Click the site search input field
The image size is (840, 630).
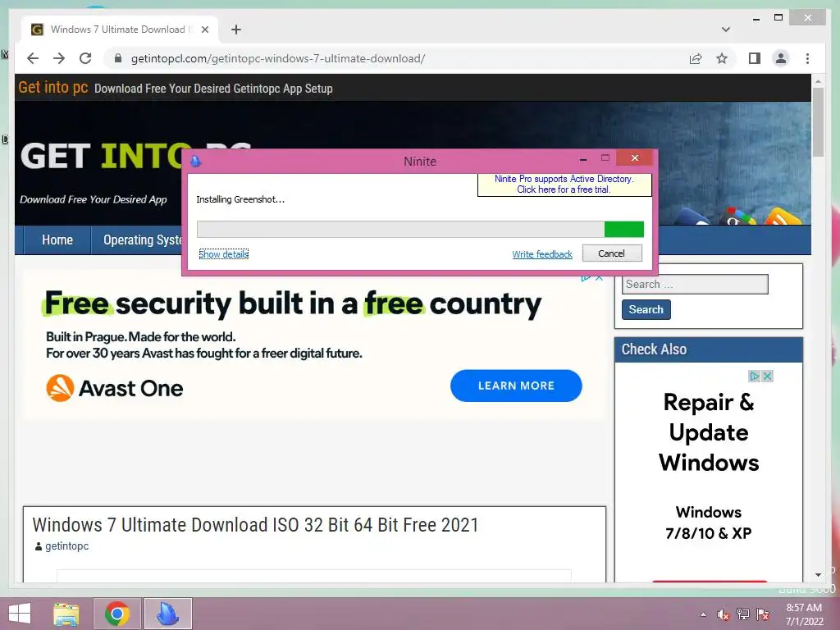point(695,284)
